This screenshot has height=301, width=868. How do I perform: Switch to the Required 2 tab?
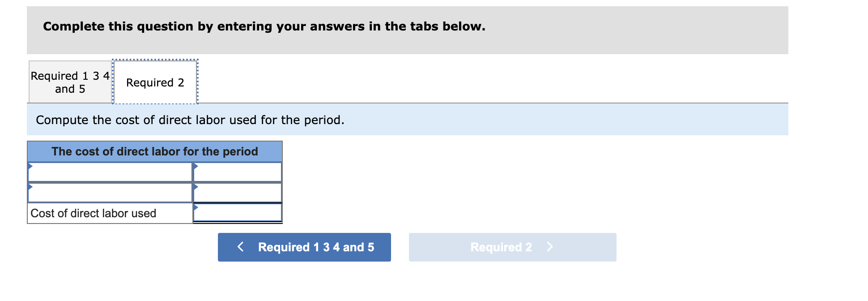click(155, 82)
